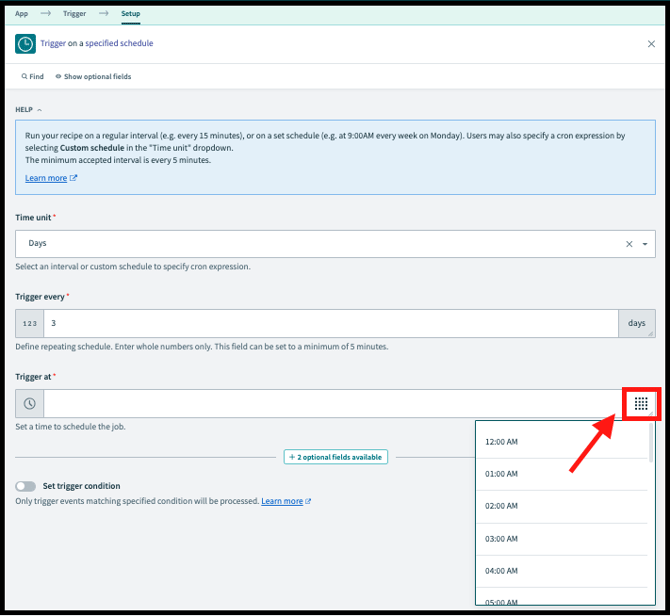Switch to the App tab

[x=21, y=14]
